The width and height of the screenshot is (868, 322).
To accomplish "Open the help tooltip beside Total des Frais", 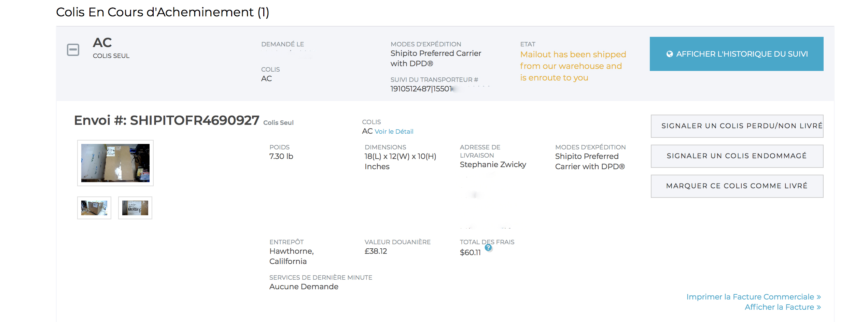I will point(489,248).
